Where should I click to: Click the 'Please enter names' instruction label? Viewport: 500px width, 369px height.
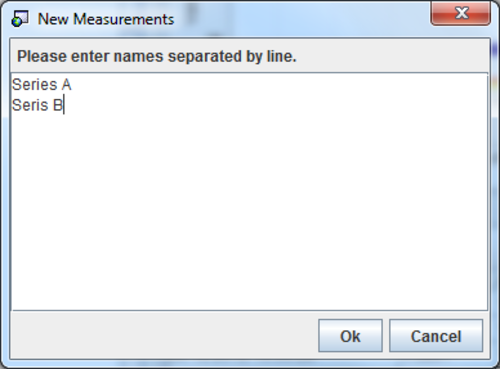(157, 56)
